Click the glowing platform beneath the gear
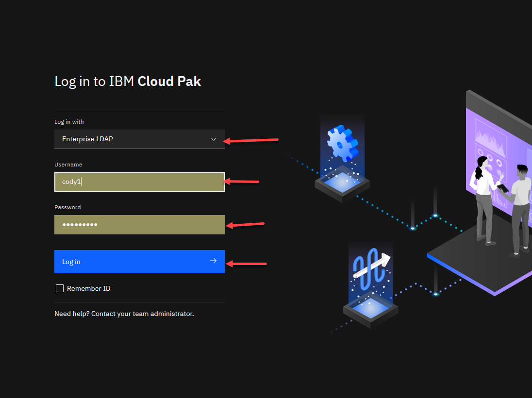 coord(342,182)
